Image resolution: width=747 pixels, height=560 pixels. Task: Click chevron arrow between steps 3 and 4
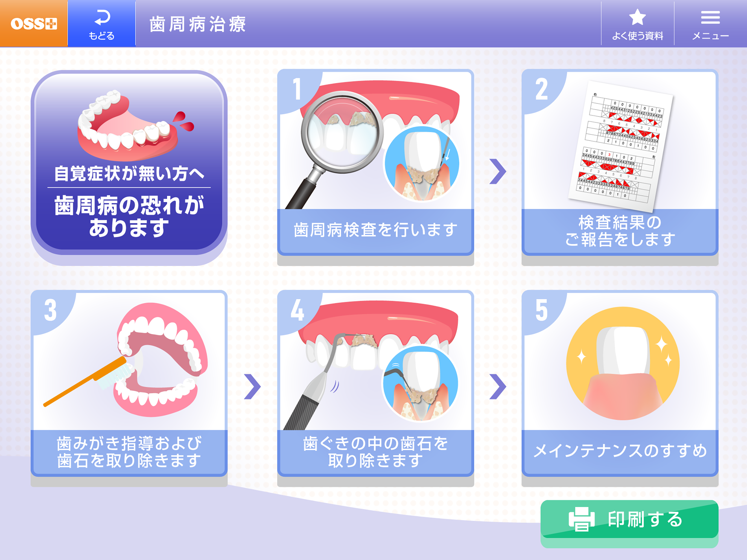[x=252, y=386]
